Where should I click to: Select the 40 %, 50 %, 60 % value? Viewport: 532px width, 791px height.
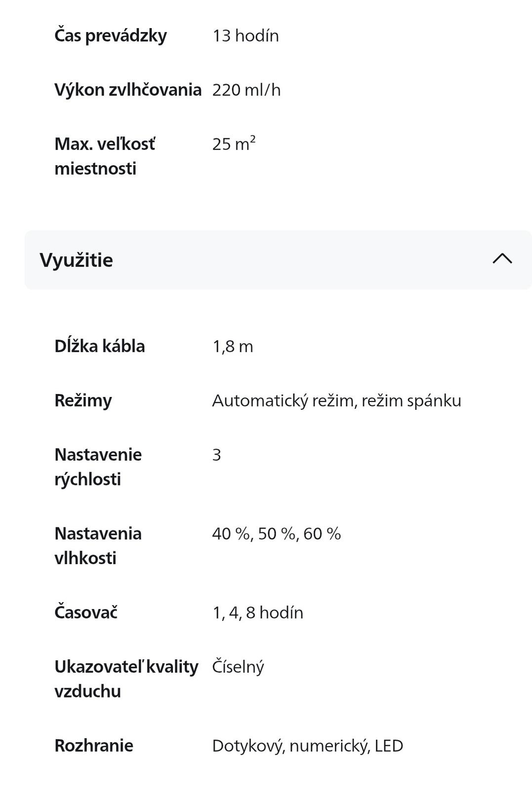[277, 534]
